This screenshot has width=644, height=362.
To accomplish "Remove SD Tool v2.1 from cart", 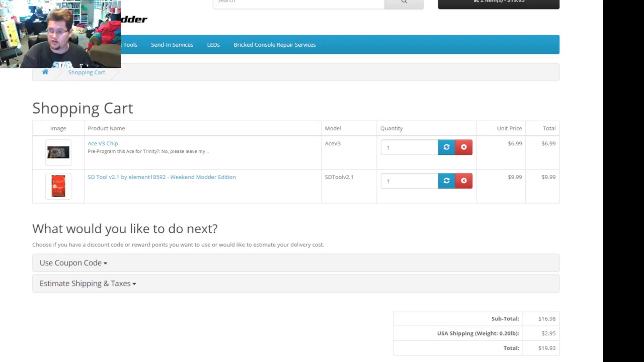I will [x=464, y=181].
